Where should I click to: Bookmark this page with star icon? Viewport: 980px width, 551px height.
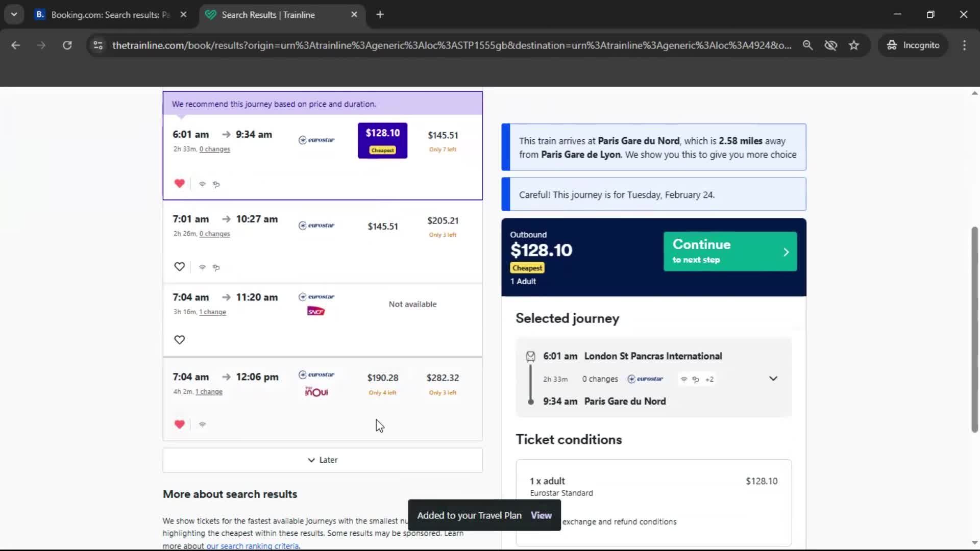(x=854, y=45)
